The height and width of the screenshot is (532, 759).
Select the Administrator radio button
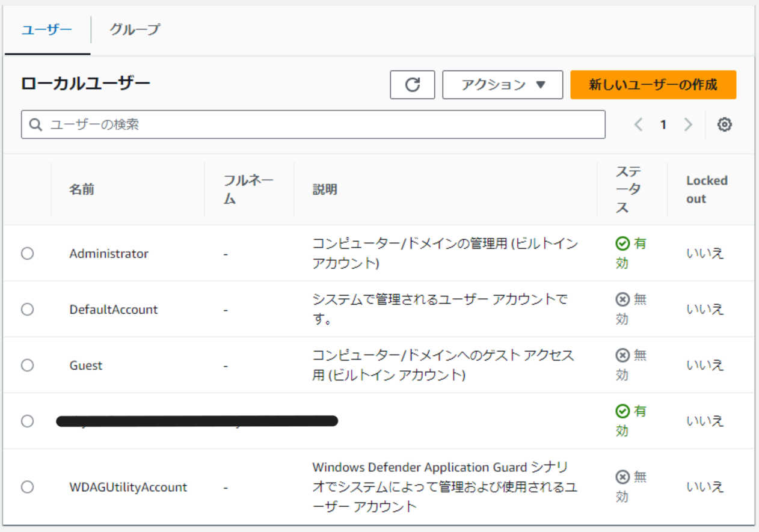[27, 254]
